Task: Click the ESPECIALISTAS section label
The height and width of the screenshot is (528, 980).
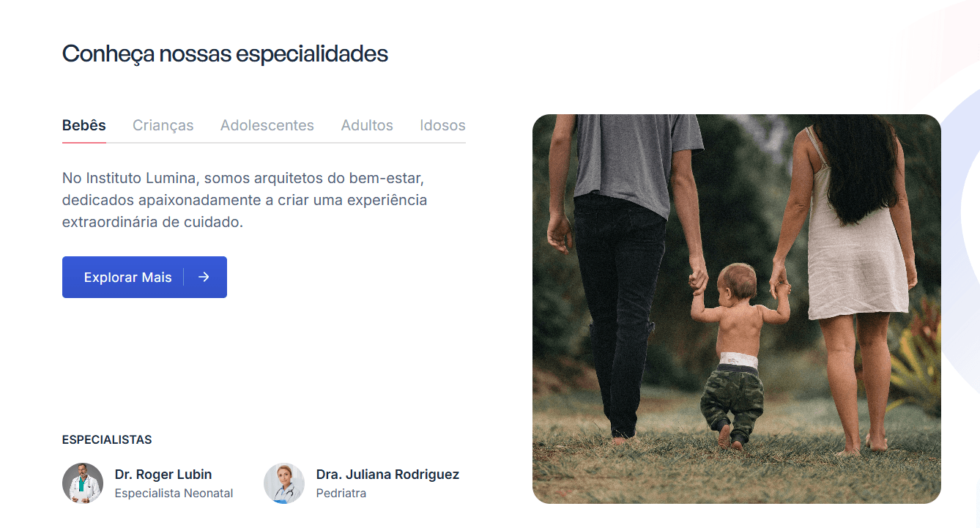Action: point(107,440)
